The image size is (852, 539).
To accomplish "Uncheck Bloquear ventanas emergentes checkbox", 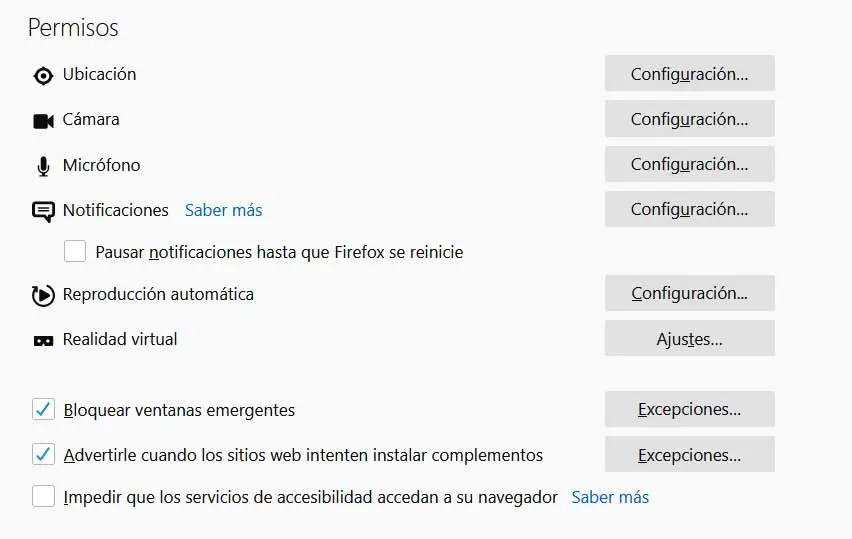I will pos(43,410).
